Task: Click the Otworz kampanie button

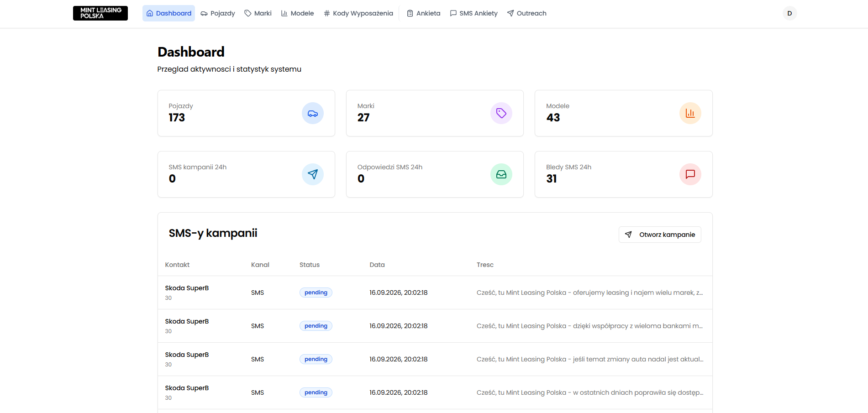Action: click(x=660, y=235)
